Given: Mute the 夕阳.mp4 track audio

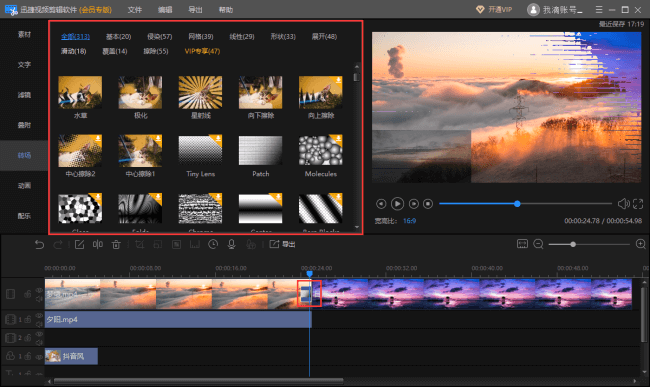Looking at the screenshot, I should 39,324.
